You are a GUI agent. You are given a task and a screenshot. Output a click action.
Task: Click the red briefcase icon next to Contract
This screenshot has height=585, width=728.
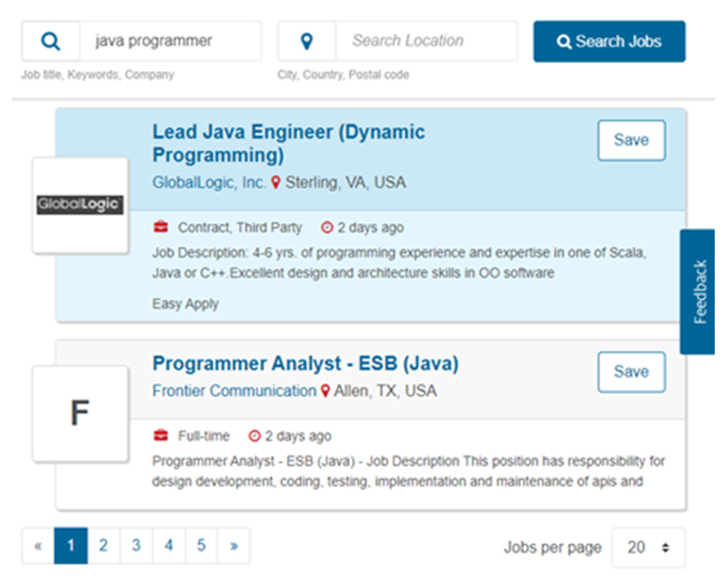pos(161,227)
